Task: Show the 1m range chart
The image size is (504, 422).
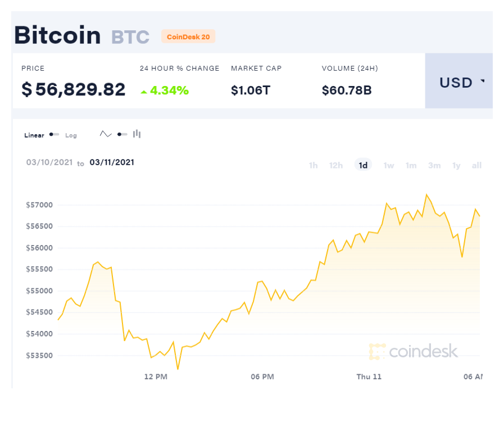Action: click(411, 166)
